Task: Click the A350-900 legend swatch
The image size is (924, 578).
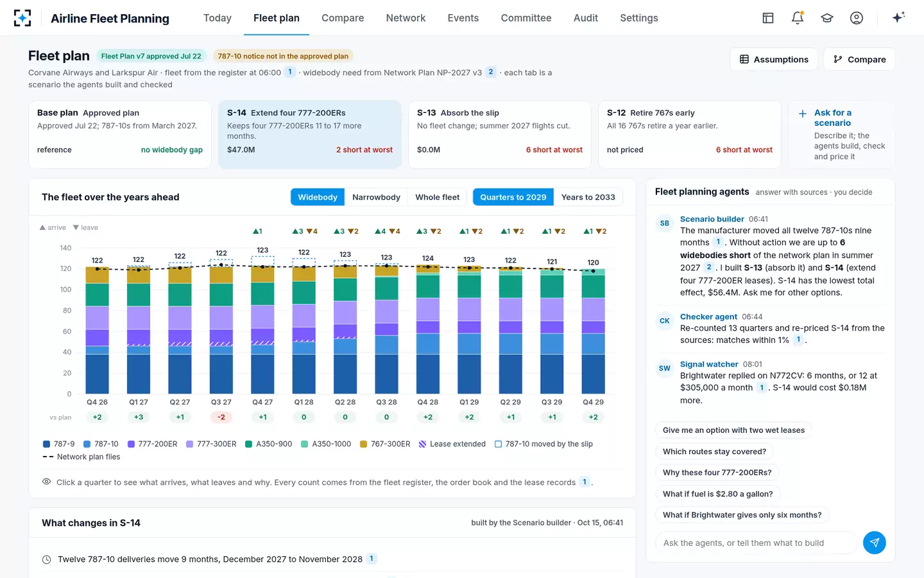Action: pos(248,444)
